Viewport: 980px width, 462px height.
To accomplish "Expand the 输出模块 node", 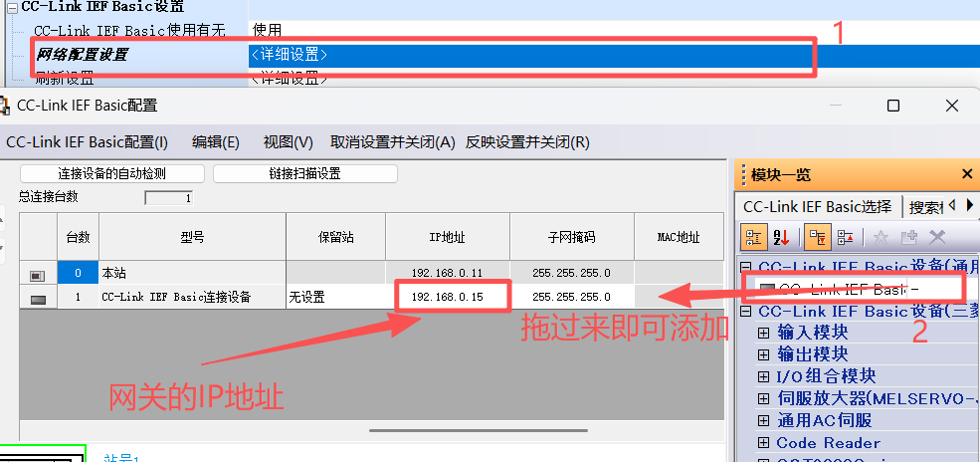I will (763, 354).
